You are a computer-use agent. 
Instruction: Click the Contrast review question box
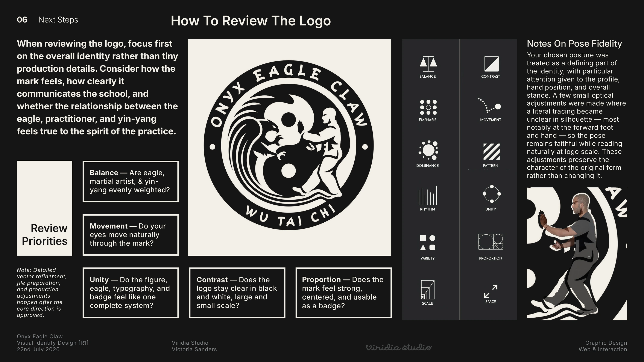click(237, 293)
